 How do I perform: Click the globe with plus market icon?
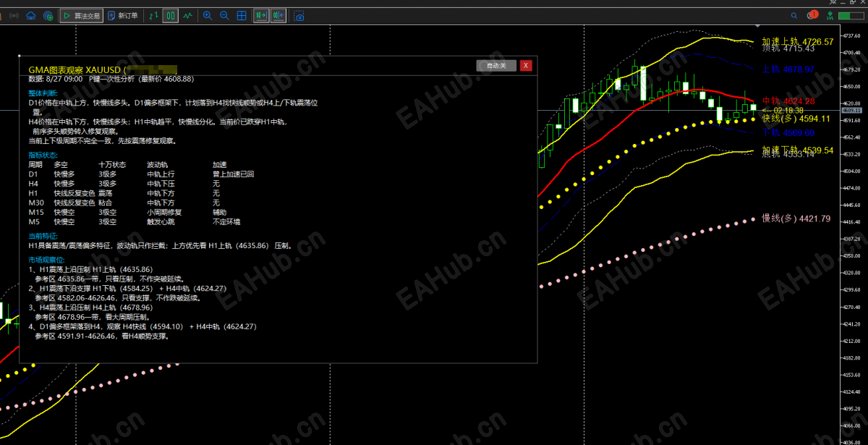click(48, 15)
